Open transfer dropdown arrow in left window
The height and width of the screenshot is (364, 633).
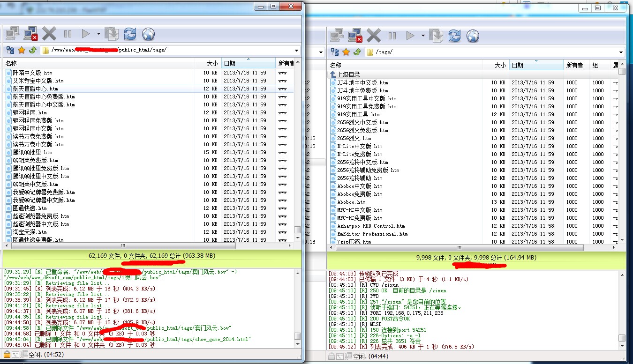pos(98,34)
